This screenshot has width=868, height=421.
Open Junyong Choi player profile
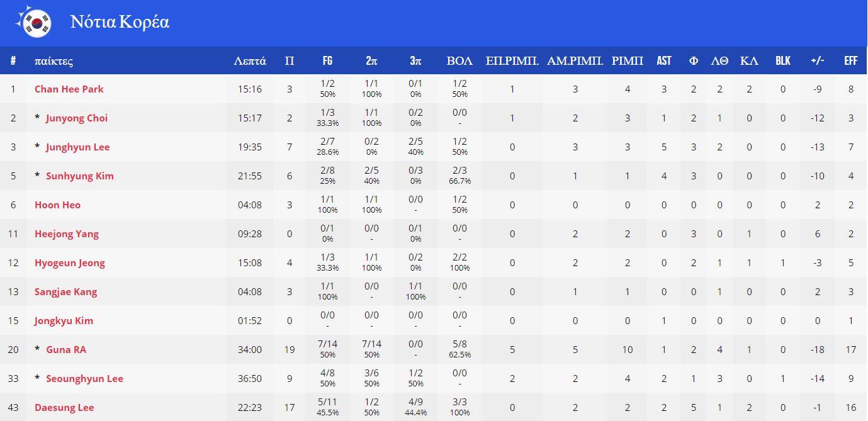click(x=77, y=118)
